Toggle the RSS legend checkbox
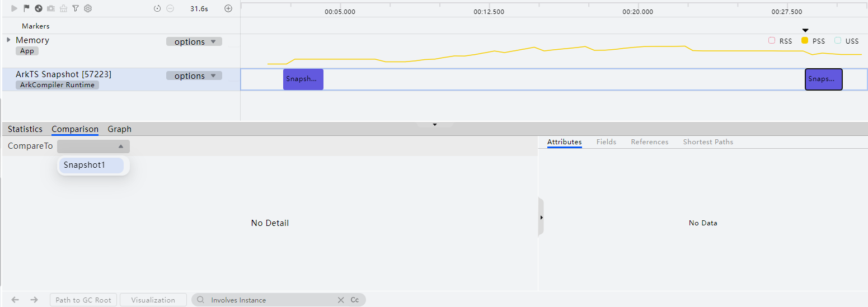 772,41
